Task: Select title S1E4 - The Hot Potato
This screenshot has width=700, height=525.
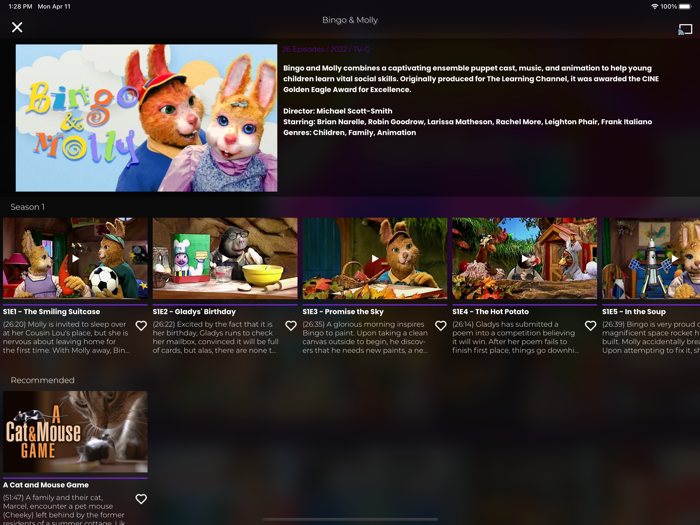Action: point(490,312)
